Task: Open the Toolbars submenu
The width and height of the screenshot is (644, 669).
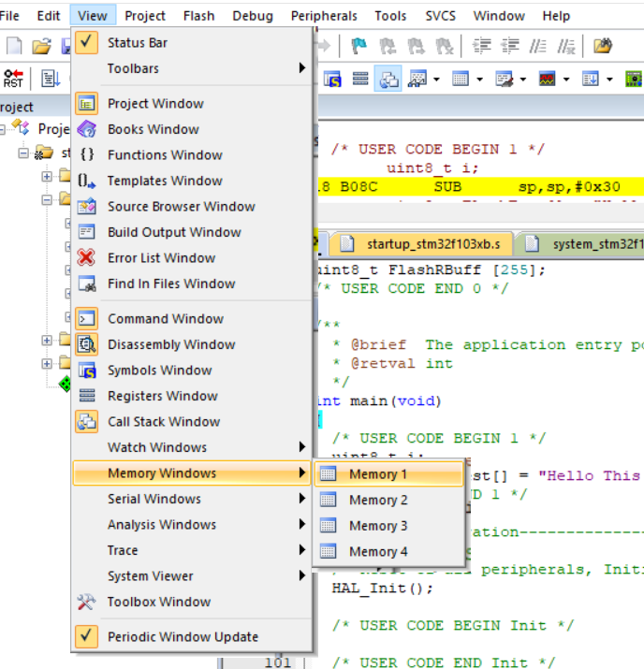Action: (x=192, y=68)
